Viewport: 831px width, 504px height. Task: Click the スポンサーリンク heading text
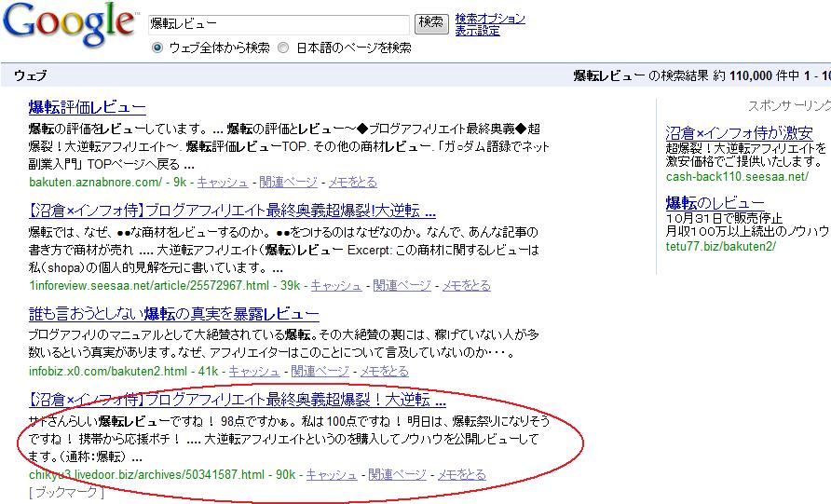pos(789,106)
